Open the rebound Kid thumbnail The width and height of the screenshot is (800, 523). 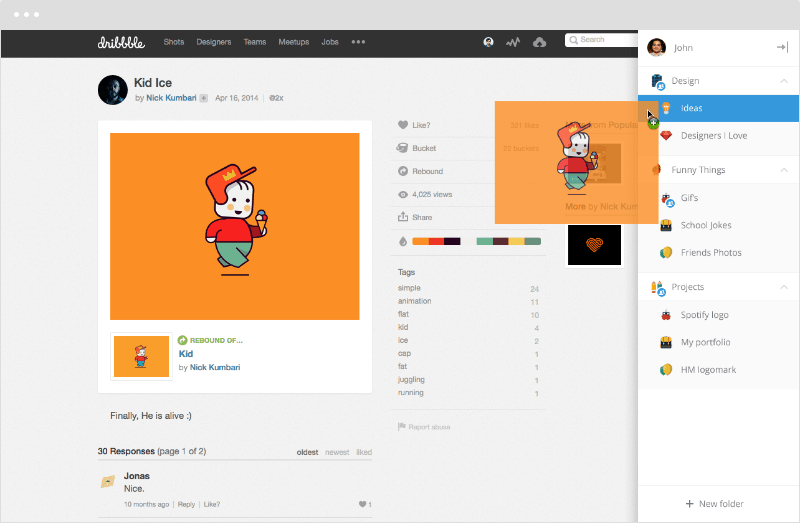(x=141, y=356)
